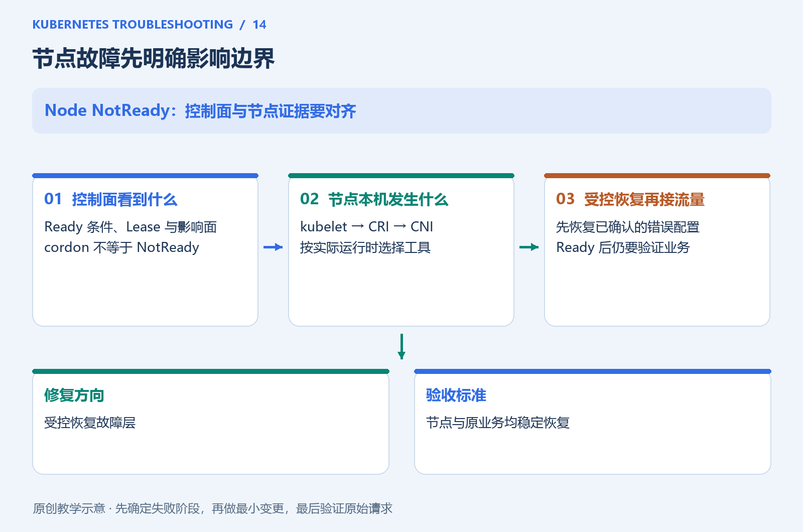Click the card heading '02 节点本机发生什么'
803x532 pixels.
374,199
